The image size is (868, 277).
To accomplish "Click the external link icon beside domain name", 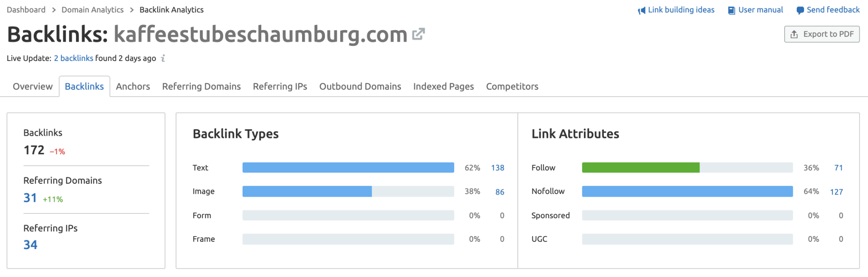I will [x=418, y=34].
